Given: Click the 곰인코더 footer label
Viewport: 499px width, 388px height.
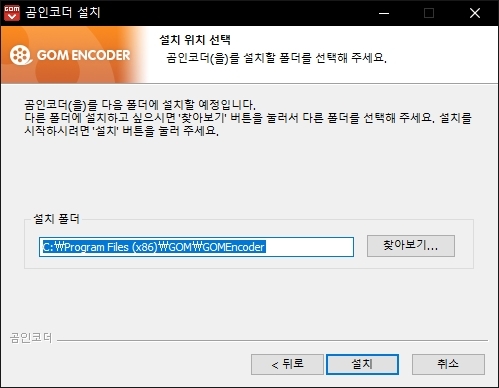Looking at the screenshot, I should (31, 338).
